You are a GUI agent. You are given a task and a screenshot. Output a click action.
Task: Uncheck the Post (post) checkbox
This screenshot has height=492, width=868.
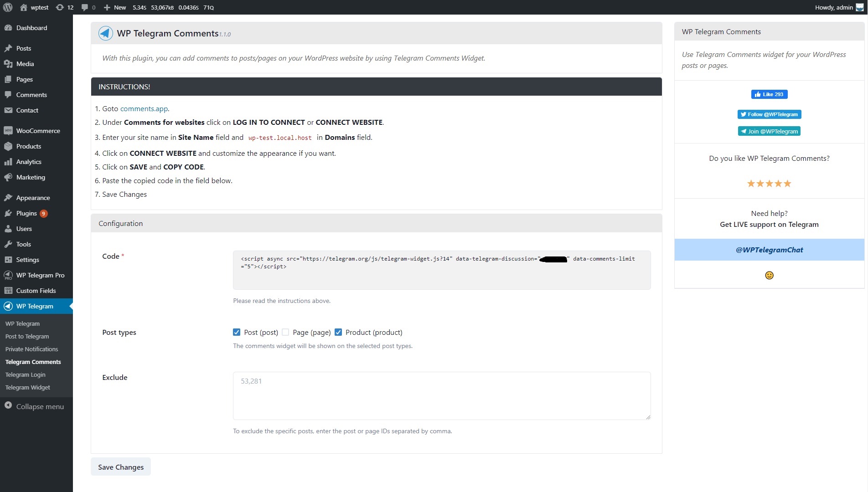click(237, 332)
